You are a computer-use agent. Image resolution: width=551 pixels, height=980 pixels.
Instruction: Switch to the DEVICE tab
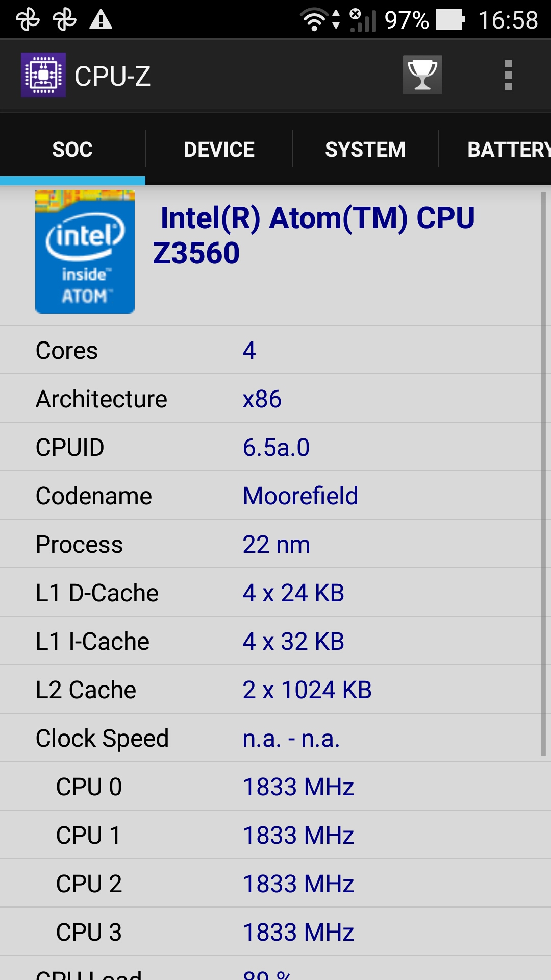(x=219, y=150)
